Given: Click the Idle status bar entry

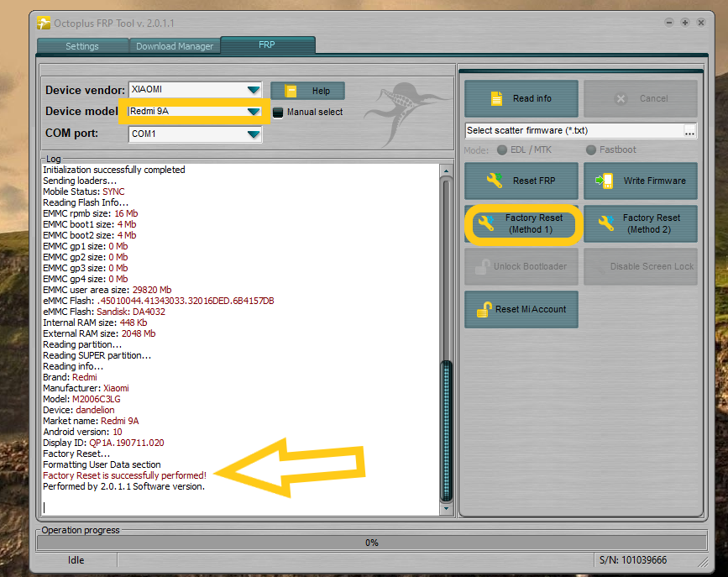Looking at the screenshot, I should (76, 560).
